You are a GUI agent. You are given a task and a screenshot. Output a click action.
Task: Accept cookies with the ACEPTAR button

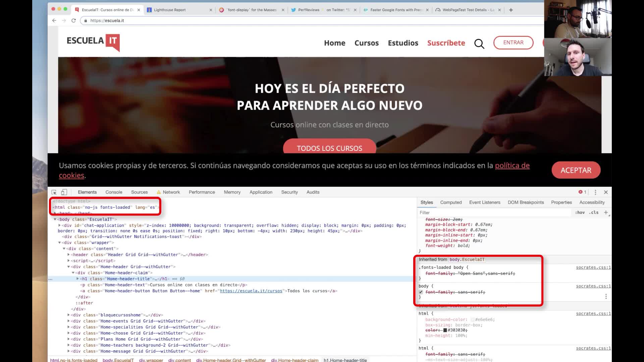pos(576,170)
